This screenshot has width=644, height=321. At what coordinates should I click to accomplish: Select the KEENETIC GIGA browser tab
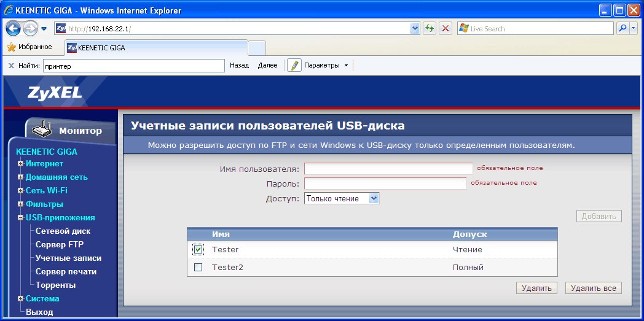click(x=156, y=48)
